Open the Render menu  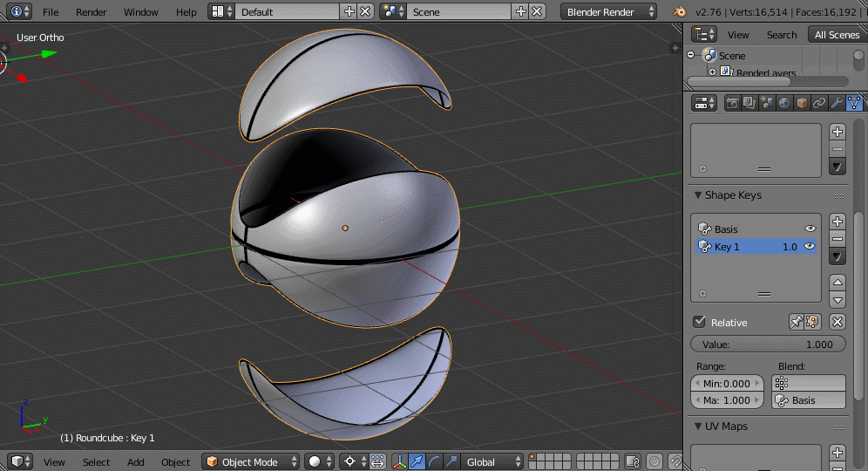92,12
